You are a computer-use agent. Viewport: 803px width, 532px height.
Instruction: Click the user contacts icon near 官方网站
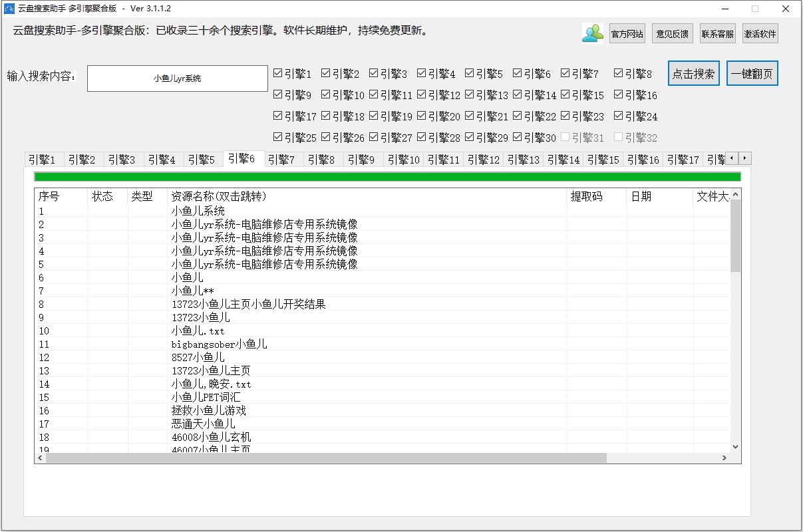(x=592, y=33)
